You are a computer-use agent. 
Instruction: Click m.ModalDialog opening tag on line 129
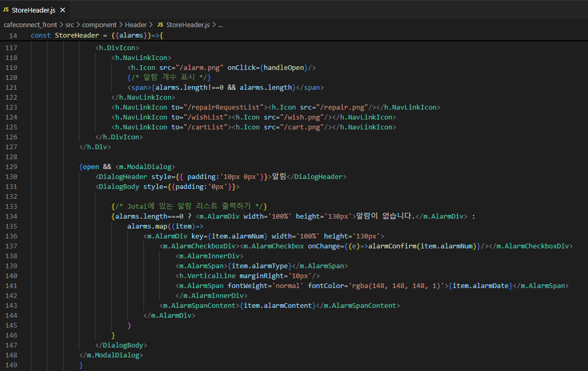145,167
